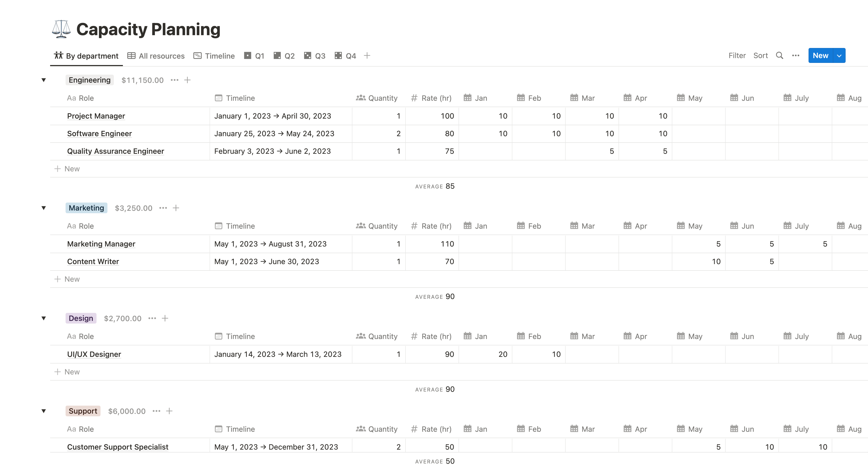
Task: Open the Project Manager entry
Action: point(96,116)
